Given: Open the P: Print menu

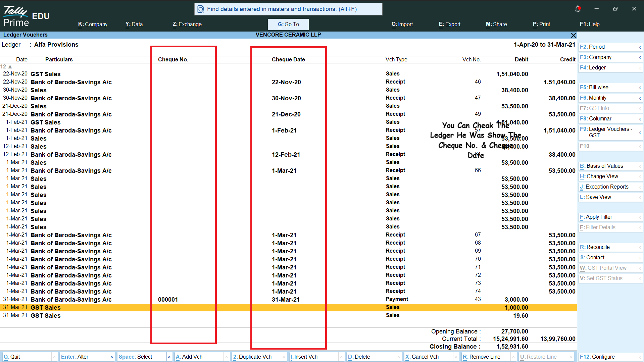Looking at the screenshot, I should (541, 24).
